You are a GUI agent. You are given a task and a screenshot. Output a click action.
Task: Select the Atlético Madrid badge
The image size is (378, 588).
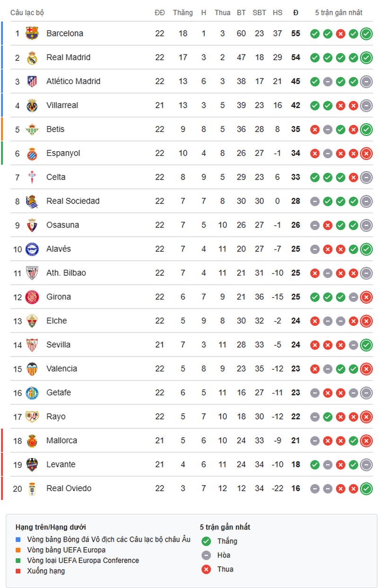32,81
